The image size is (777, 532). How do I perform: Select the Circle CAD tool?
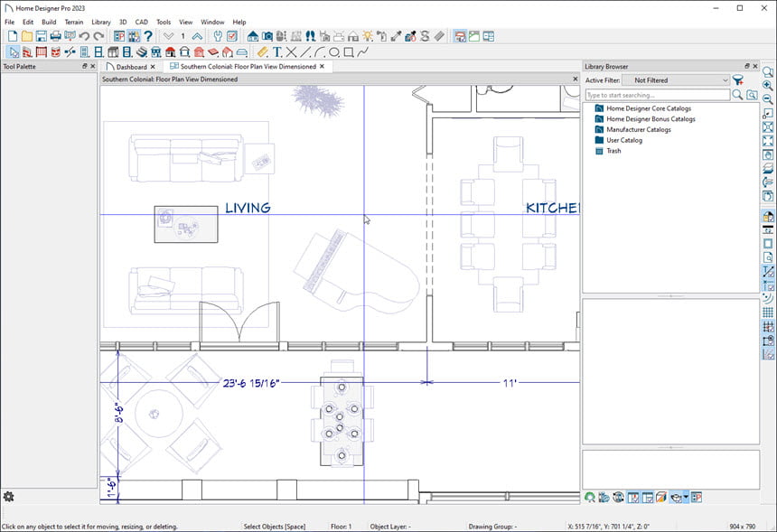[334, 52]
